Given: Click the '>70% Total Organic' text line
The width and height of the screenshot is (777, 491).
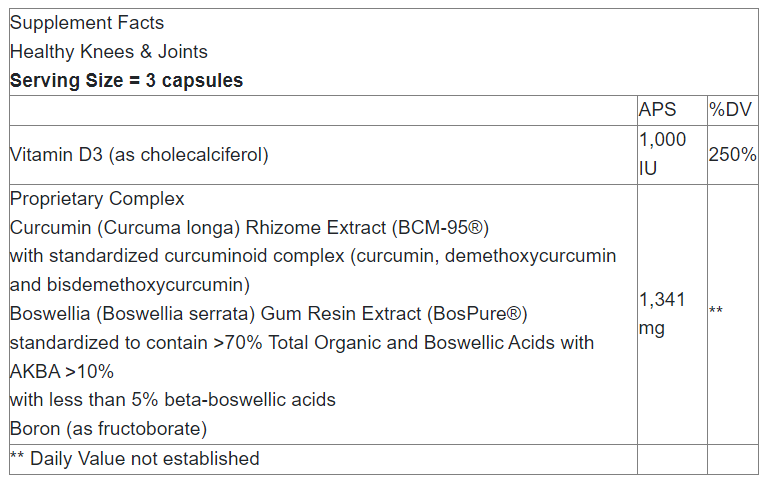Looking at the screenshot, I should [301, 343].
